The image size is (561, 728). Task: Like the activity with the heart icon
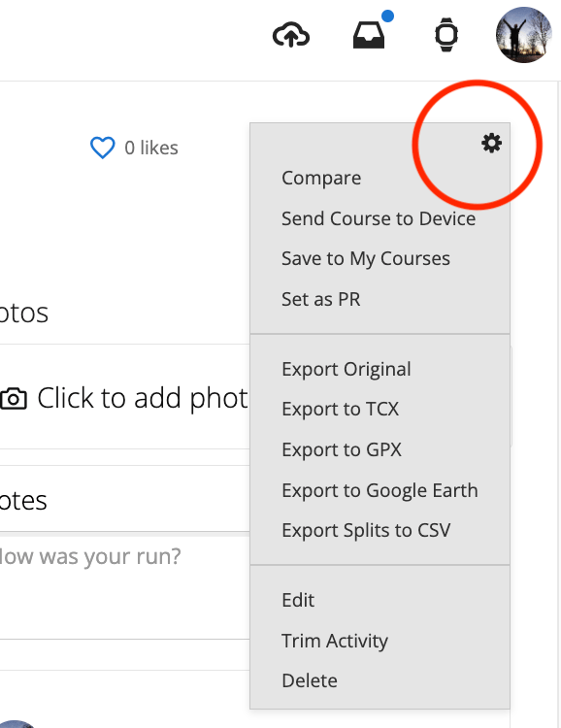[x=102, y=148]
